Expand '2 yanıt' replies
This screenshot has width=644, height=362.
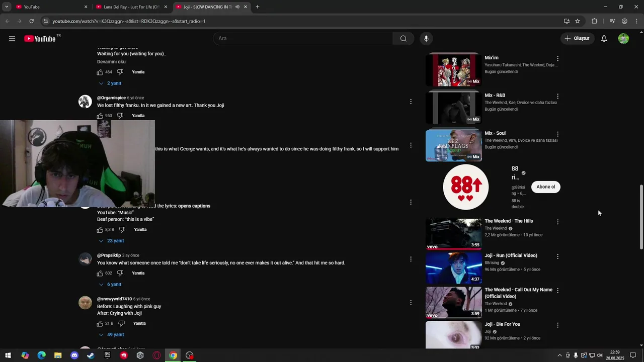tap(110, 83)
